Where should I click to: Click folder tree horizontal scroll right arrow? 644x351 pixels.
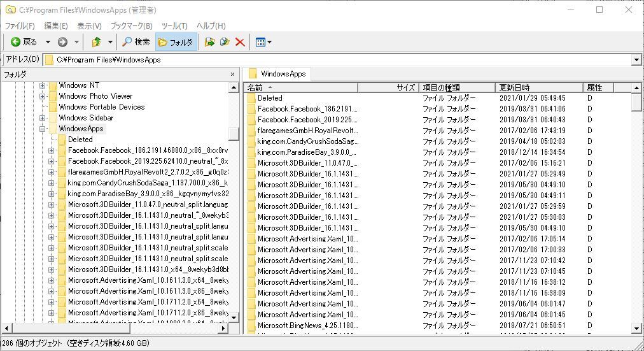(223, 329)
